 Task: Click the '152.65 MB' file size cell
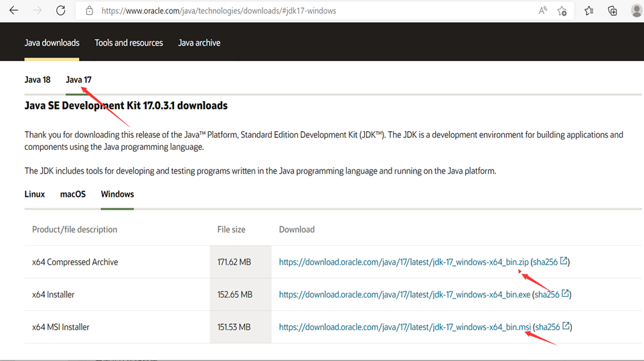click(x=241, y=295)
